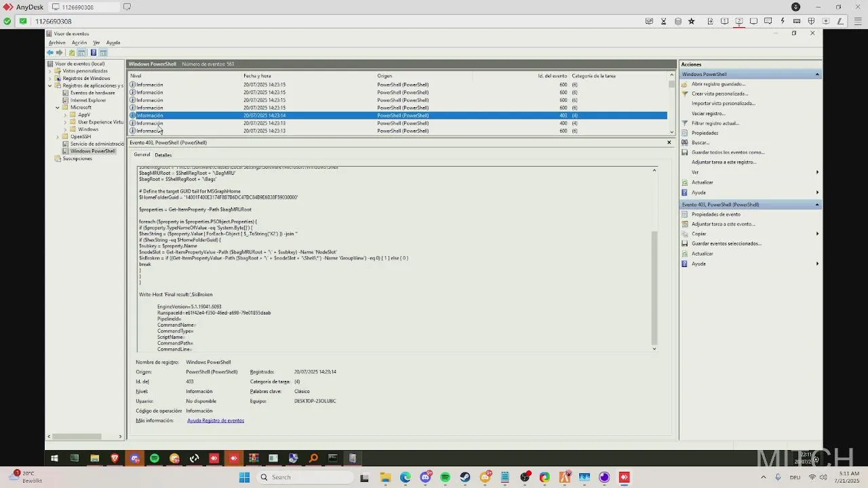Click Importar vista personalizada action
Image resolution: width=868 pixels, height=488 pixels.
coord(723,104)
